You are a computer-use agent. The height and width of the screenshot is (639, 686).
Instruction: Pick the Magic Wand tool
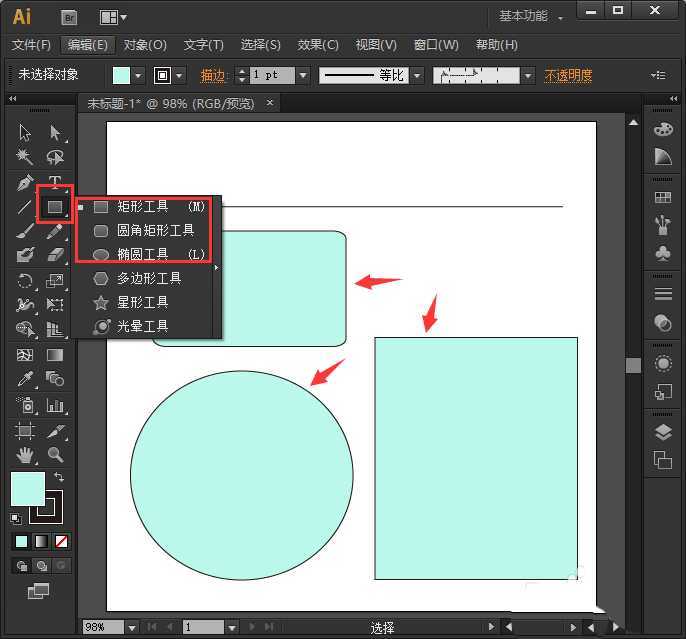tap(25, 157)
